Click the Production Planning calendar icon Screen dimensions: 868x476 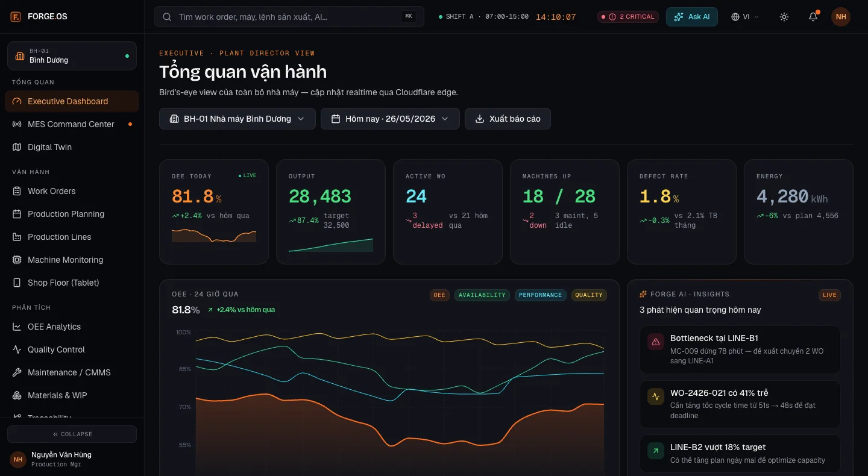pos(17,214)
